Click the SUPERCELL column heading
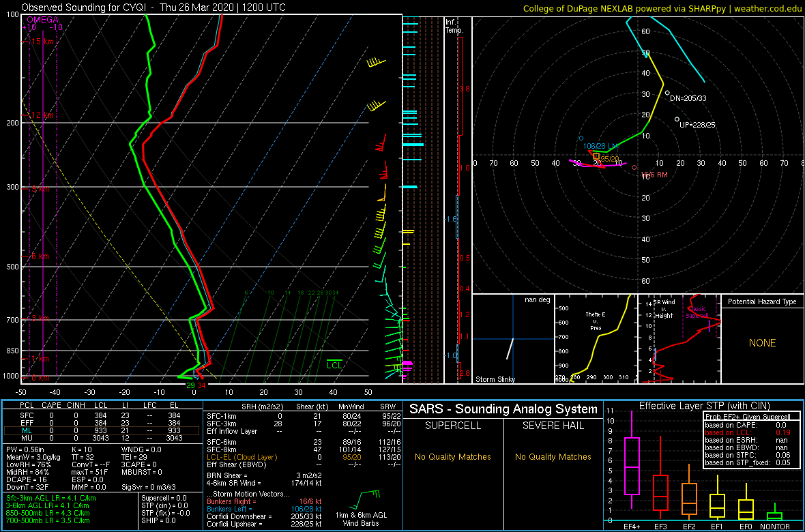This screenshot has width=805, height=532. [x=452, y=426]
